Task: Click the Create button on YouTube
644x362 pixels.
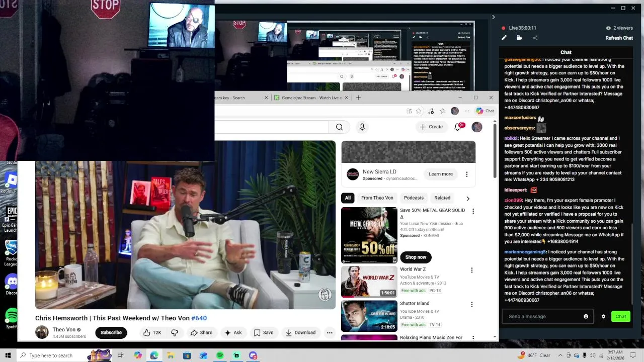Action: tap(432, 127)
